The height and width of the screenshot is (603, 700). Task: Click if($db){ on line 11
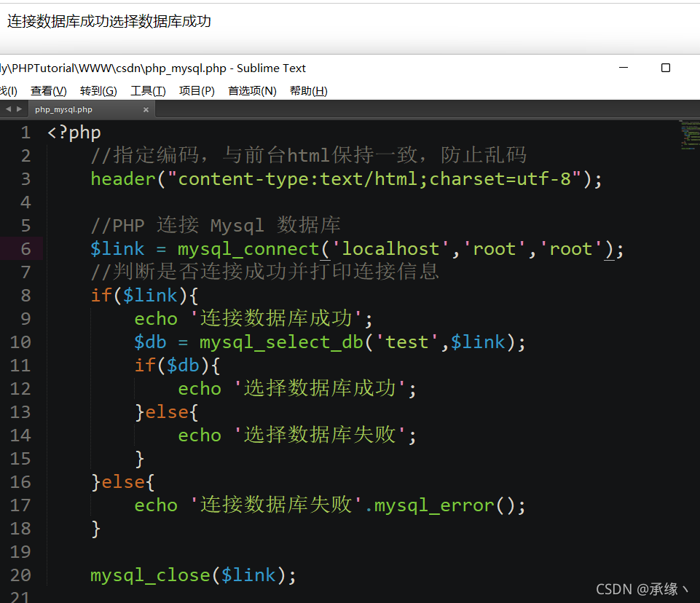tap(177, 366)
